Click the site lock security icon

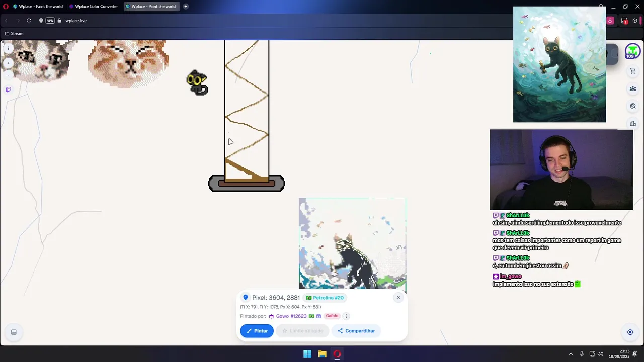point(59,21)
